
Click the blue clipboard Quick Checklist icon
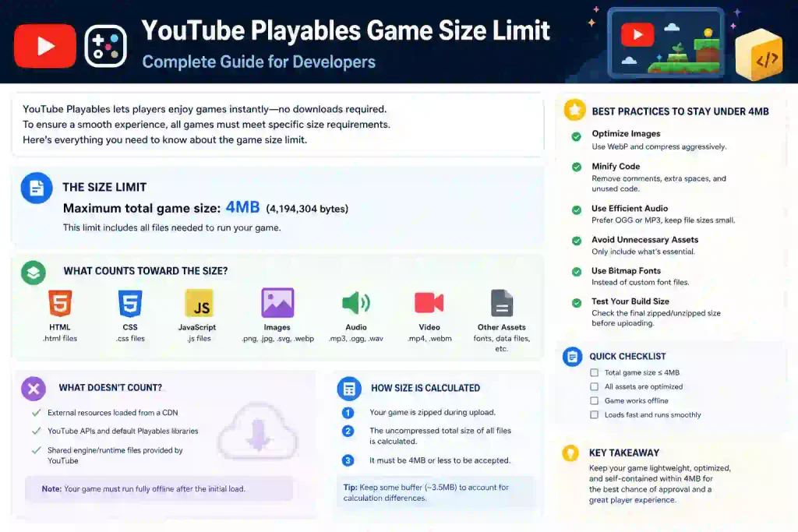[573, 357]
